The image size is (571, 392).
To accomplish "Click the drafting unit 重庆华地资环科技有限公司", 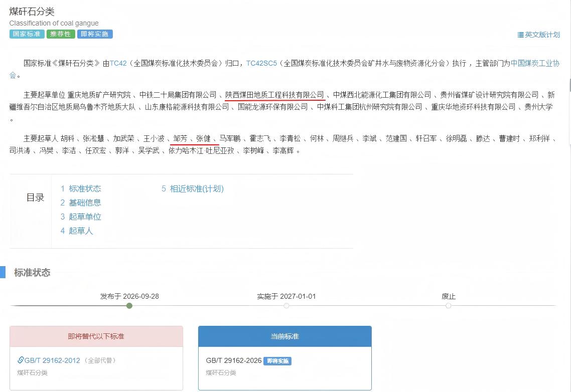I will [x=473, y=107].
